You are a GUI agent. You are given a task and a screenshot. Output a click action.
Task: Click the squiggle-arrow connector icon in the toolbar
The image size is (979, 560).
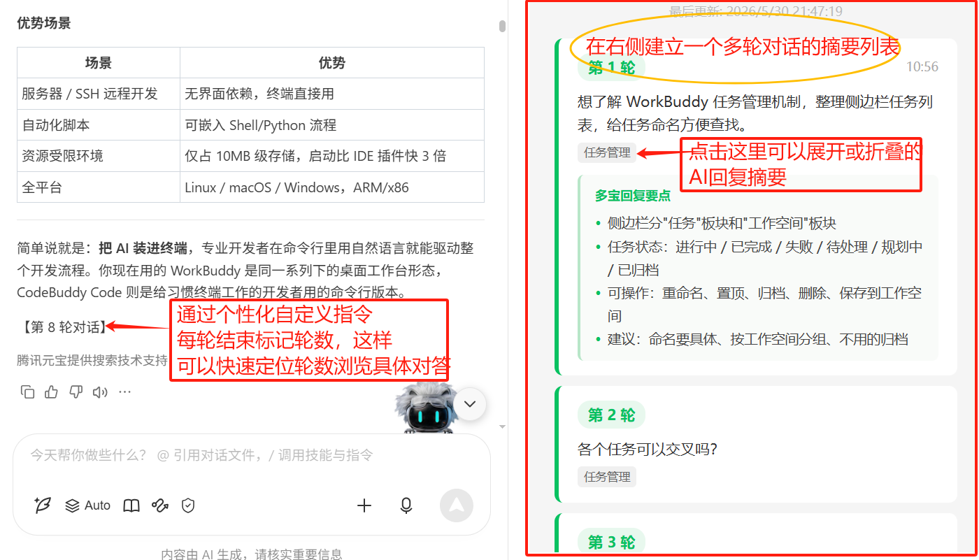pos(160,505)
